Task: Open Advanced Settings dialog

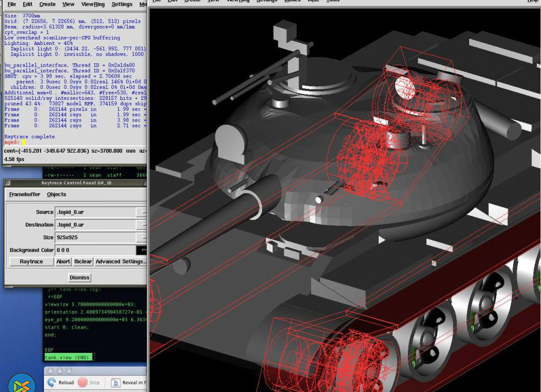Action: [120, 262]
